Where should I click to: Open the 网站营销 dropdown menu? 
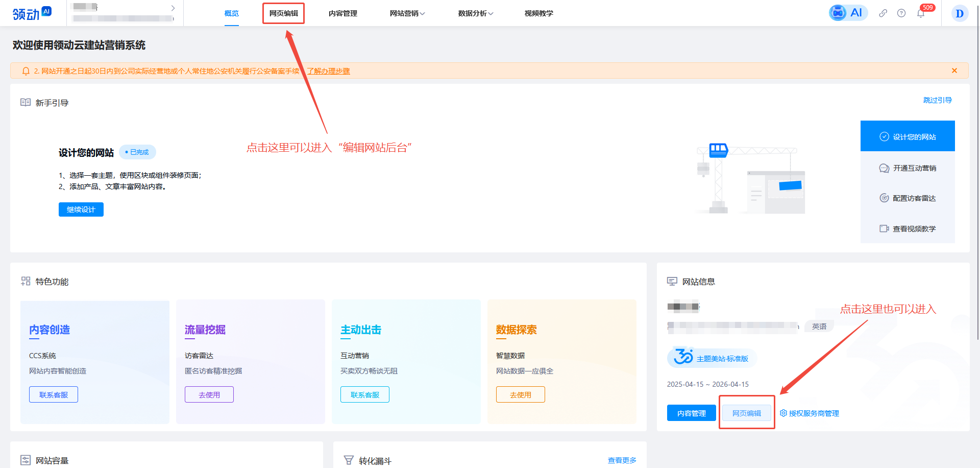click(407, 13)
